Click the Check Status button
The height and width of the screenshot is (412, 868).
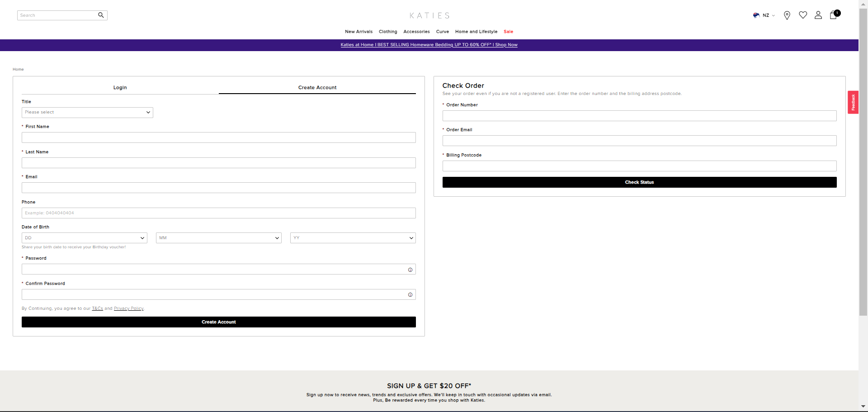(639, 182)
